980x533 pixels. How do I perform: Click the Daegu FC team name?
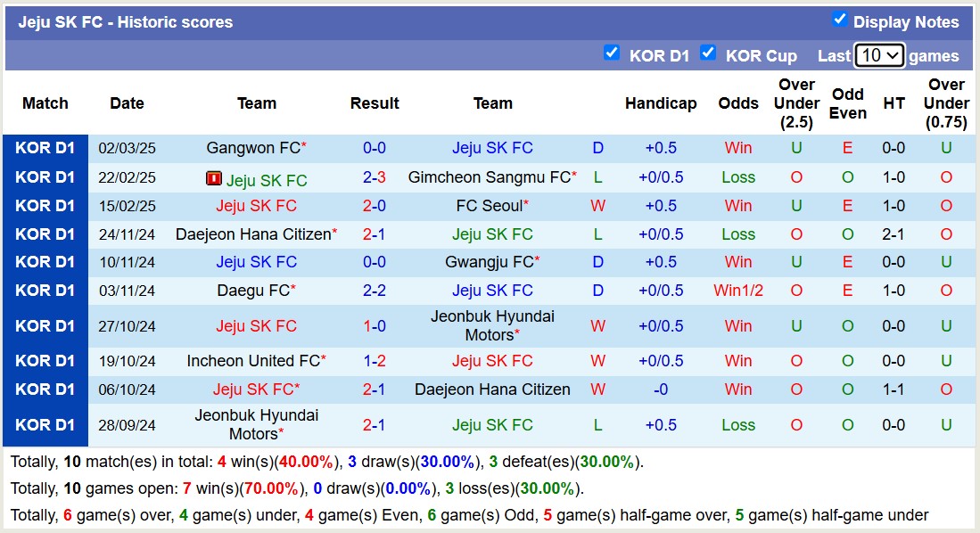(x=252, y=291)
